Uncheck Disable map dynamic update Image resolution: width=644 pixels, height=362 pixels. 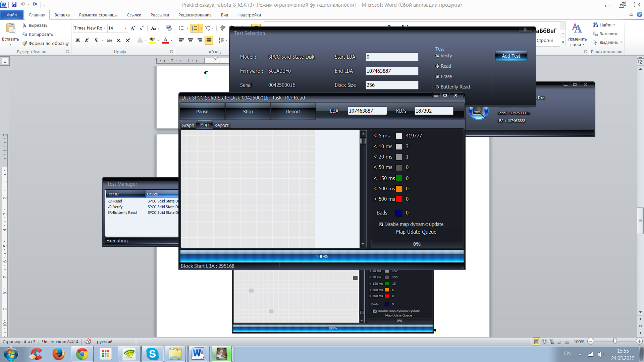381,224
